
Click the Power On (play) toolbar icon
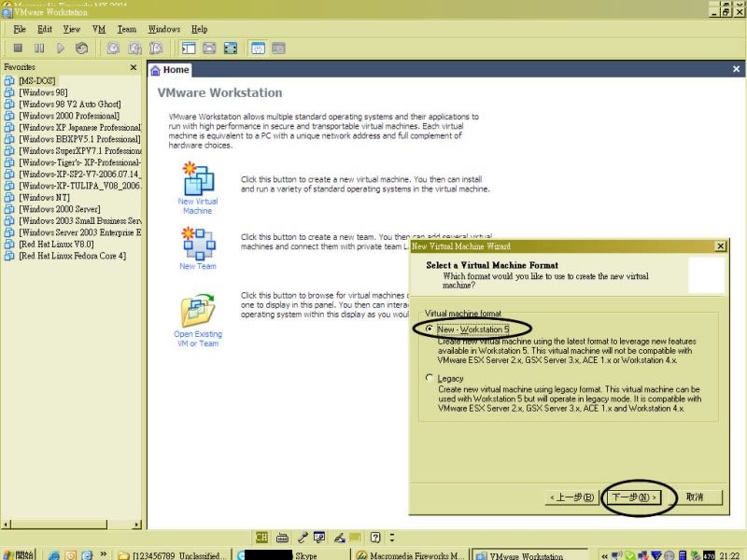point(61,49)
